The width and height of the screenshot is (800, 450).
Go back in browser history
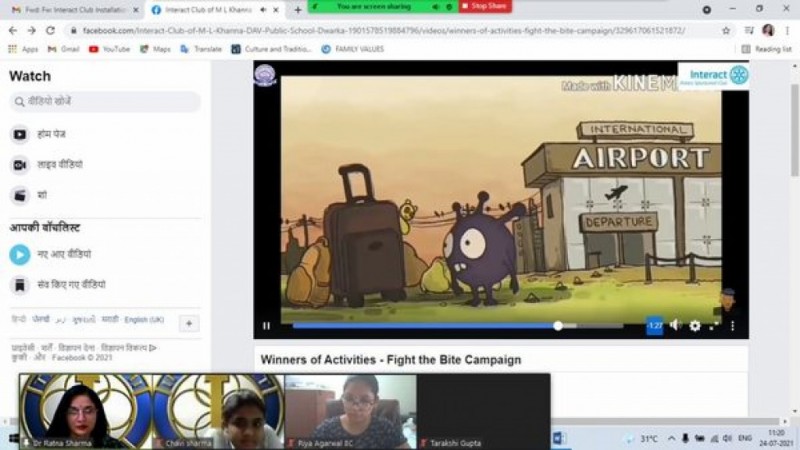coord(13,31)
